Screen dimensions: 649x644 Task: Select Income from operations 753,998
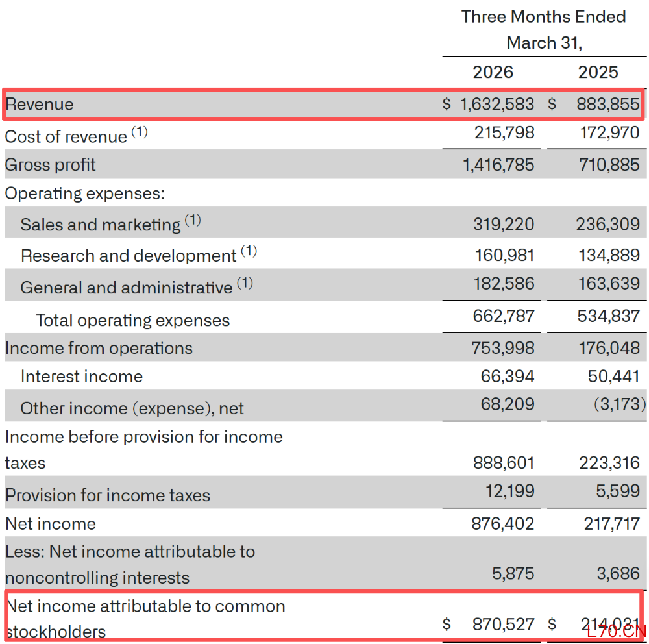click(x=503, y=348)
